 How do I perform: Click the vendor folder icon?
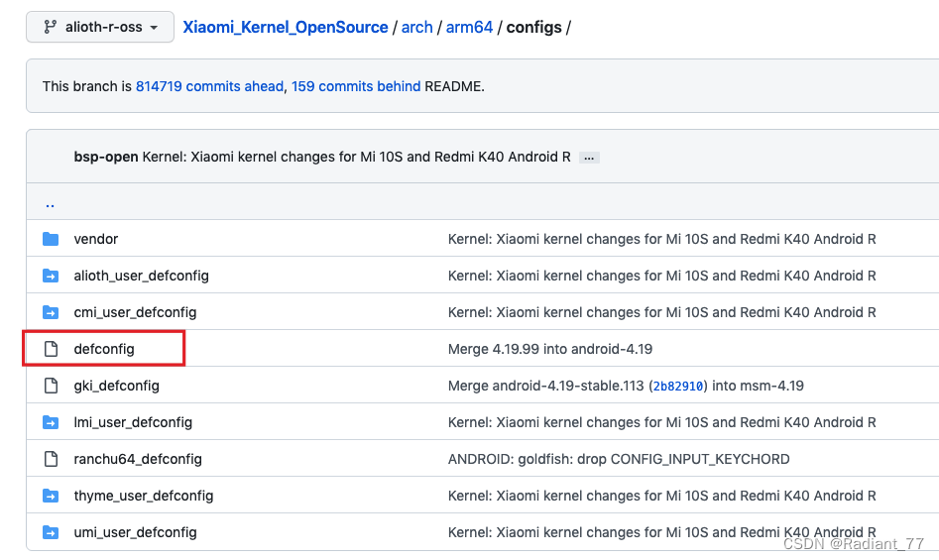(51, 239)
